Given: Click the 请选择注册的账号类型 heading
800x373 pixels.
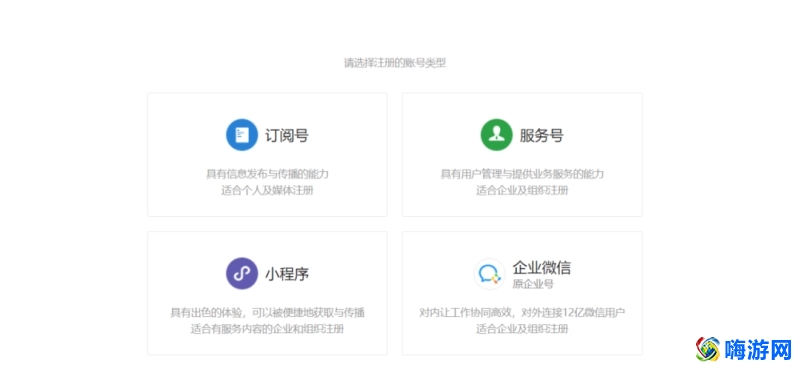Looking at the screenshot, I should [395, 63].
